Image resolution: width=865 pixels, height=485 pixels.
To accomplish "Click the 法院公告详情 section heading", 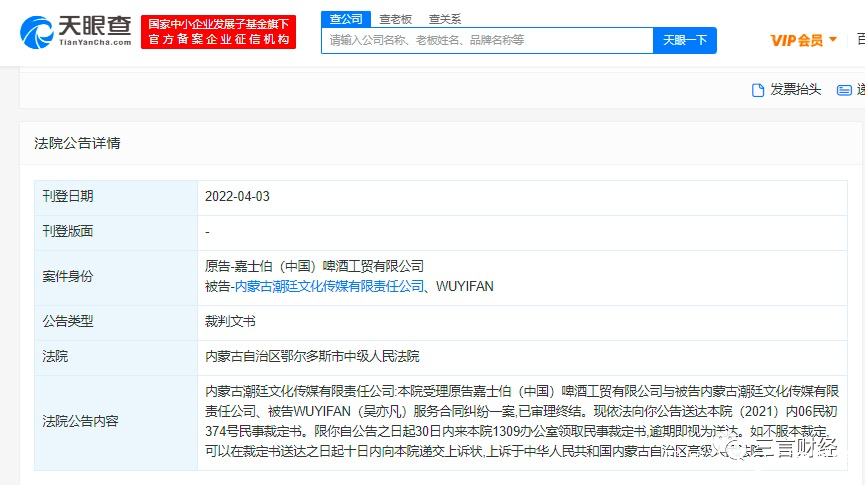I will pos(77,143).
